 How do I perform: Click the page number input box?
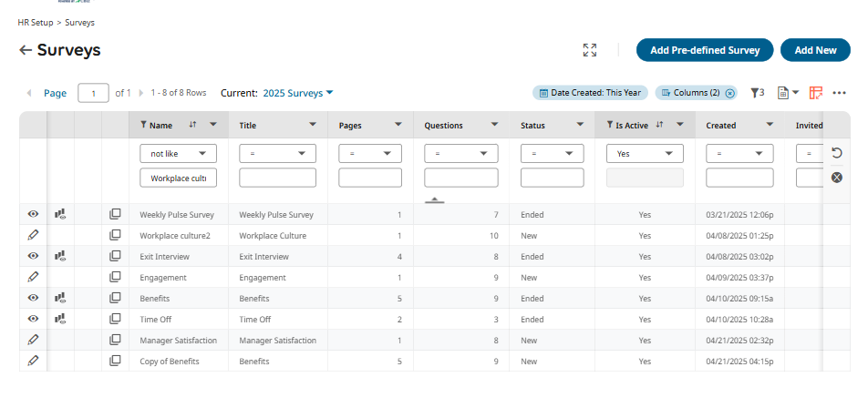pos(94,93)
